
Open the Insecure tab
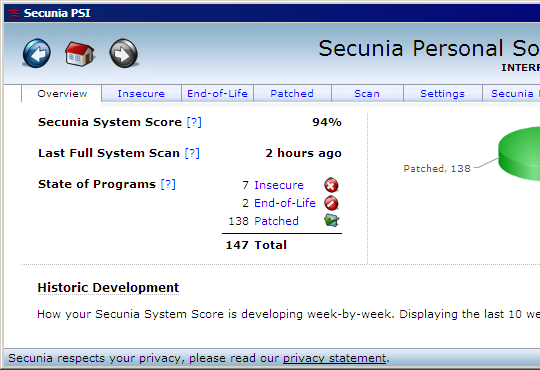pos(141,93)
